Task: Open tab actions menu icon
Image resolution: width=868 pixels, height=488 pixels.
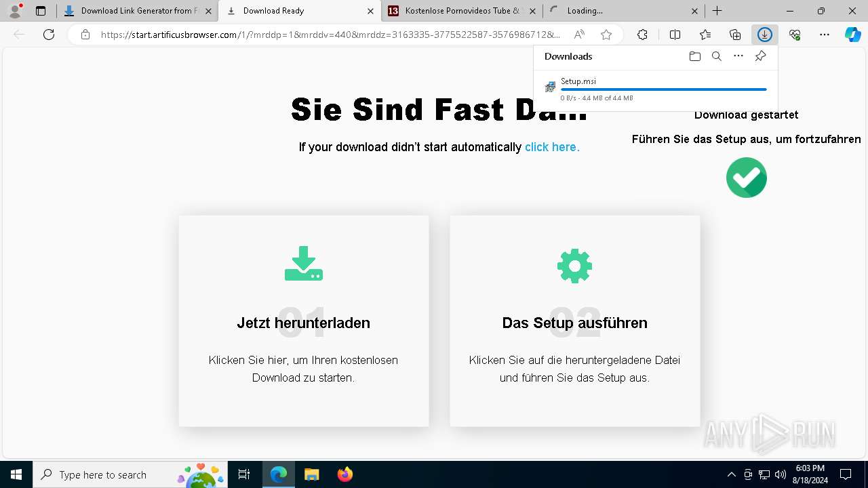Action: click(41, 11)
